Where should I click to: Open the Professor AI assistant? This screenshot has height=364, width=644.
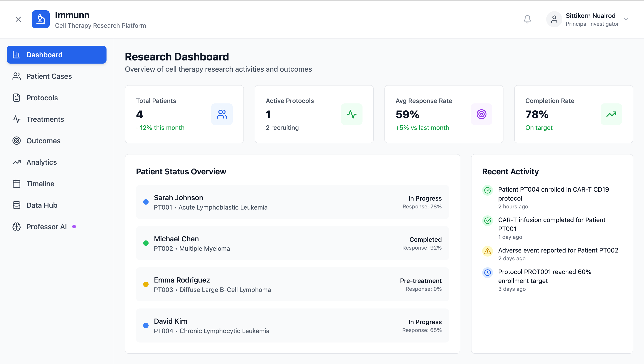point(47,227)
